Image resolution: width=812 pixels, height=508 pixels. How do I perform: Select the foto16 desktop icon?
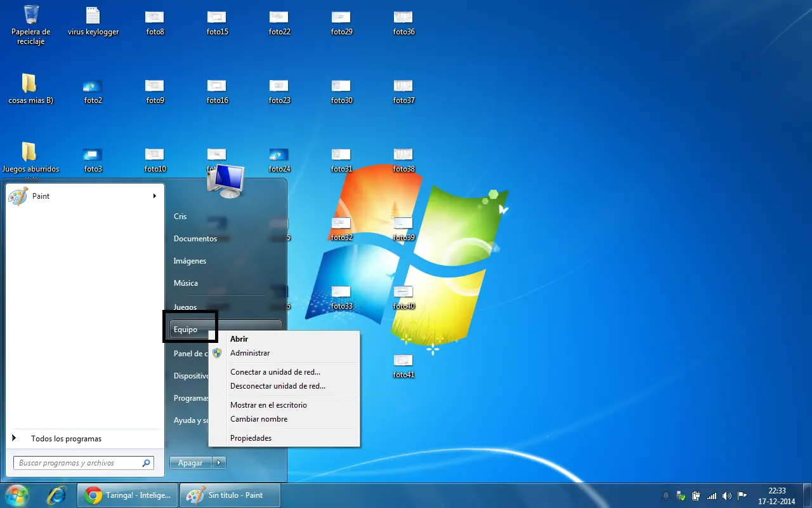tap(217, 91)
